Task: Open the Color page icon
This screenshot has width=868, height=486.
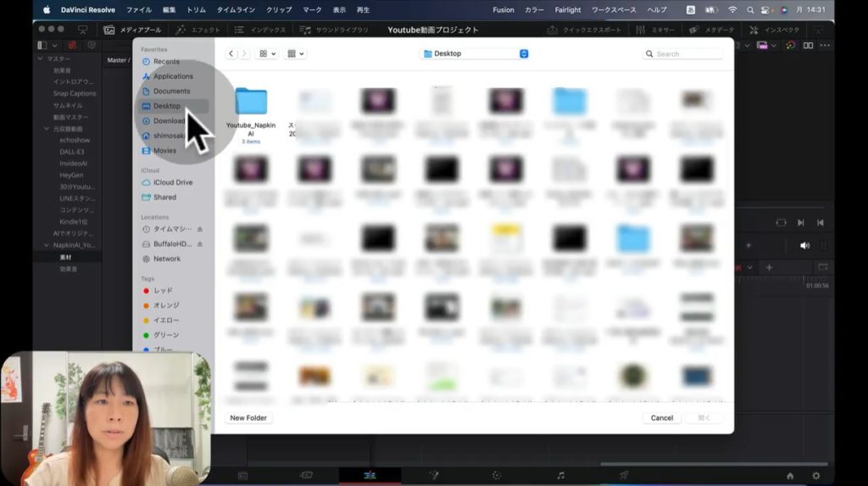Action: click(497, 476)
